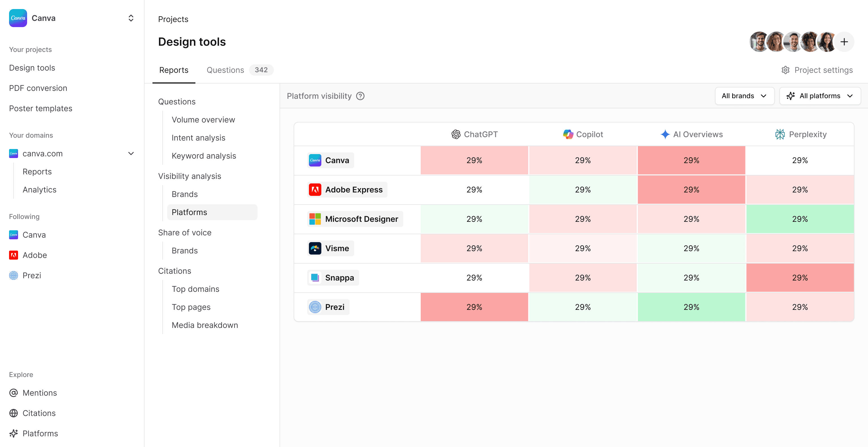Open Mentions from the Explore section
This screenshot has width=868, height=447.
coord(40,393)
